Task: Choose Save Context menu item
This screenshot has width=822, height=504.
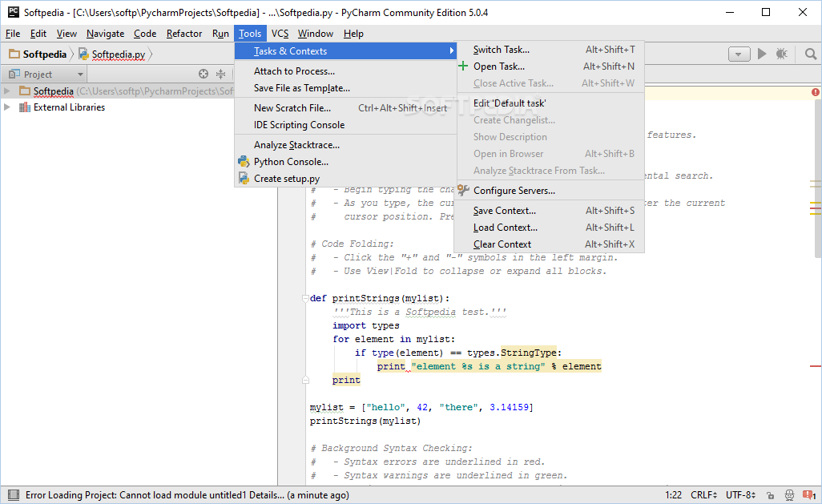Action: click(x=550, y=210)
